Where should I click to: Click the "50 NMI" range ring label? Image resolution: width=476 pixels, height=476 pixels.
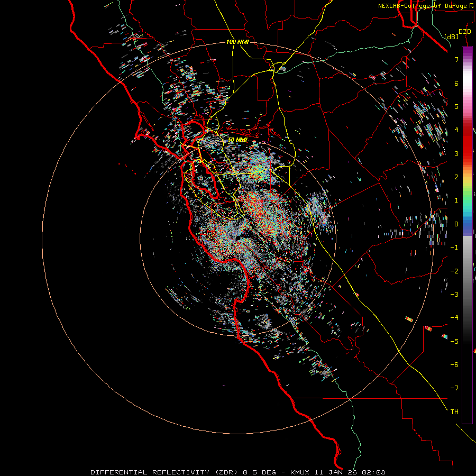click(237, 140)
